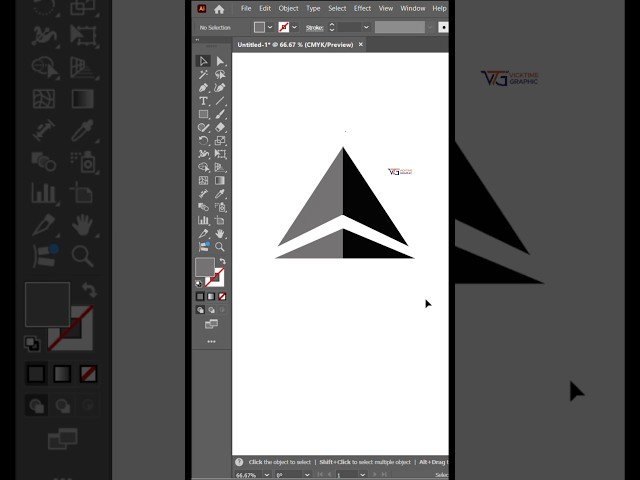Open the View menu
Screen dimensions: 640x480
[385, 9]
